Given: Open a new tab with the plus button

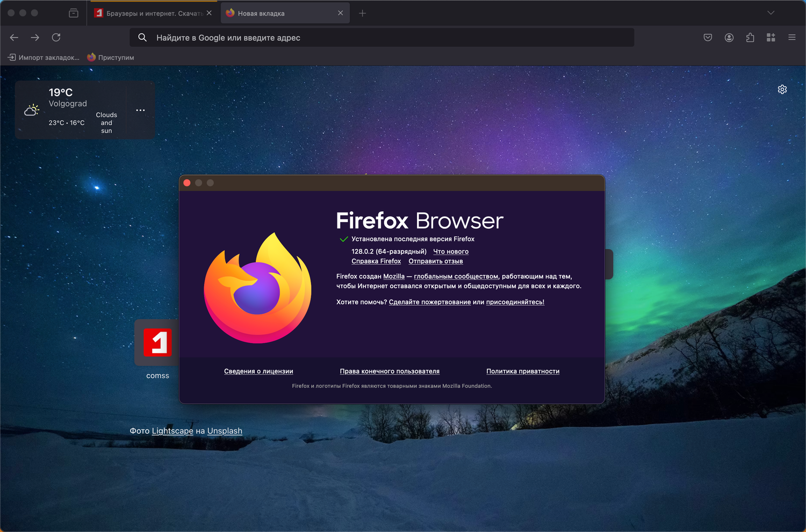Looking at the screenshot, I should (363, 13).
